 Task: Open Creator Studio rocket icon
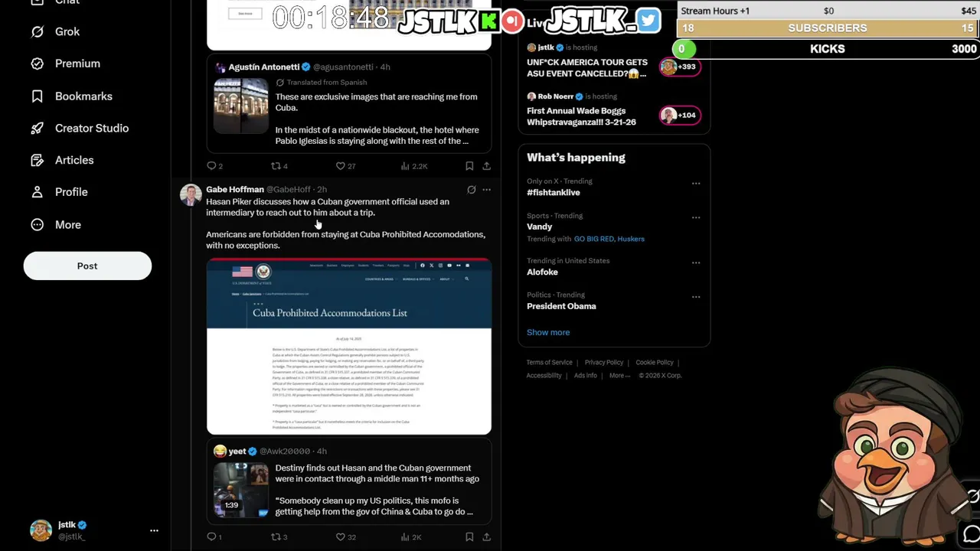(37, 129)
